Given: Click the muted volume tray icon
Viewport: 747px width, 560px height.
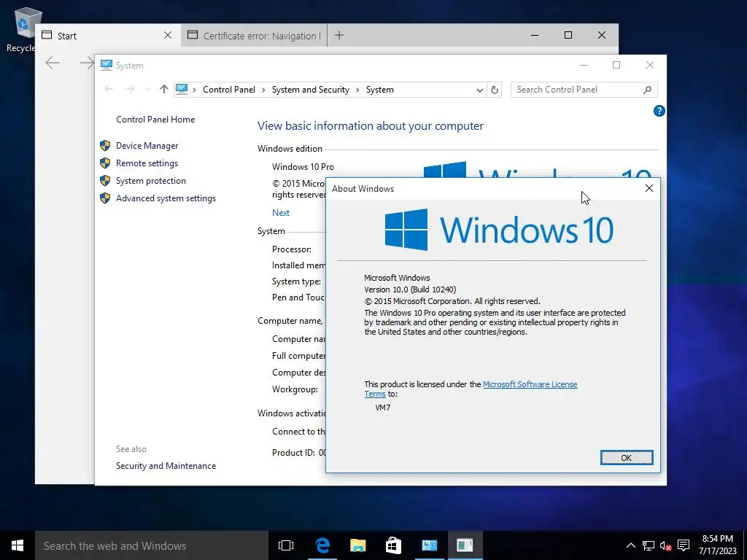Looking at the screenshot, I should 665,545.
